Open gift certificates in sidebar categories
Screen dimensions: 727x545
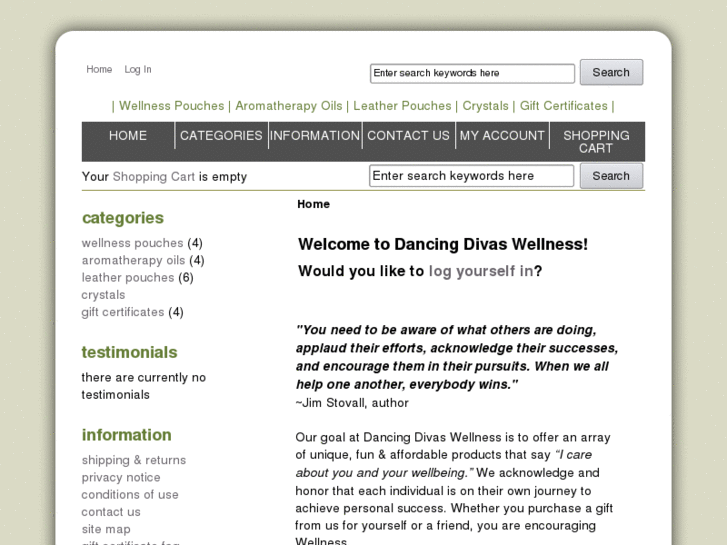pyautogui.click(x=123, y=312)
